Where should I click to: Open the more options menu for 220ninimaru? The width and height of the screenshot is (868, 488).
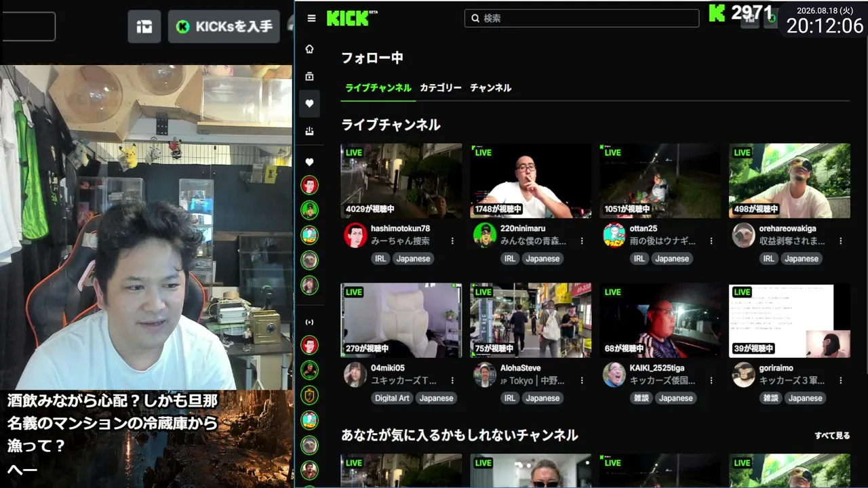click(582, 241)
